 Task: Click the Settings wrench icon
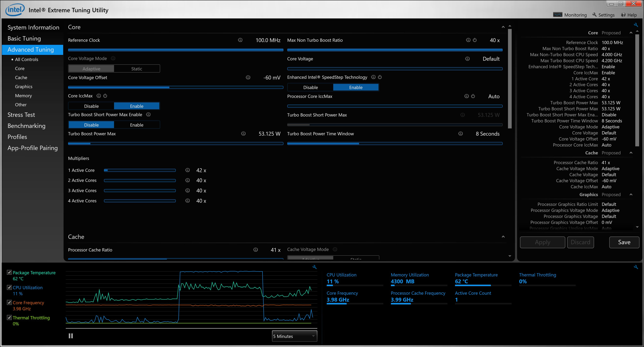point(595,15)
